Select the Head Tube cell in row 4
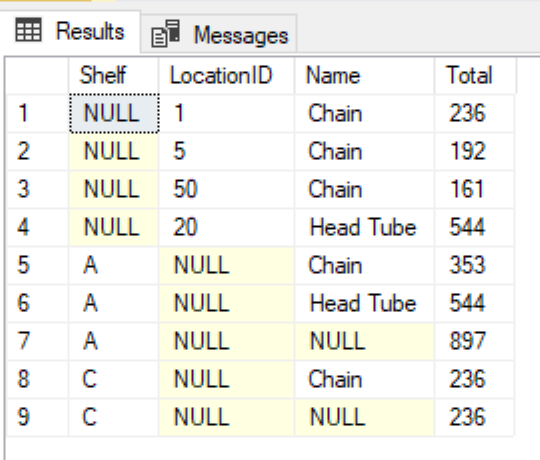540x460 pixels. click(364, 227)
